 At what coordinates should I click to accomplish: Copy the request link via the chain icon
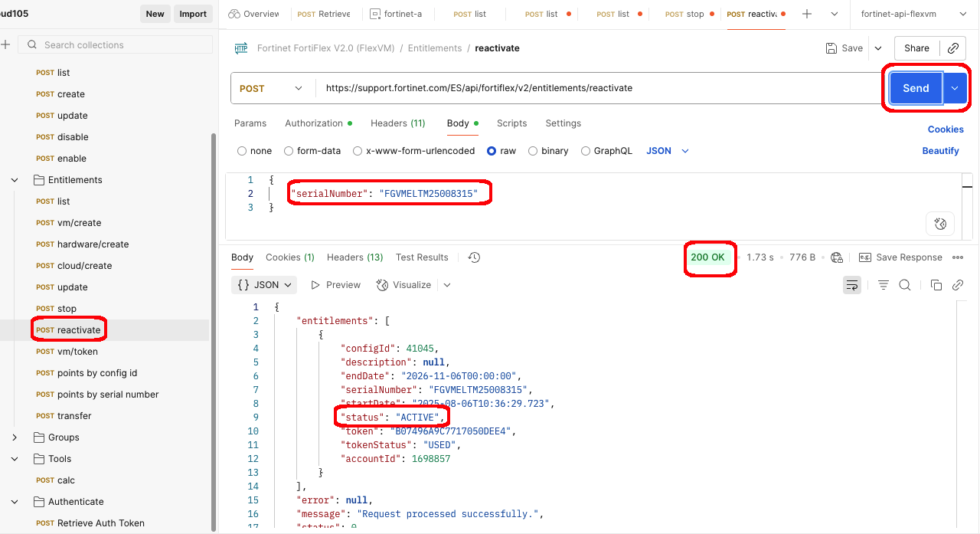[x=953, y=48]
